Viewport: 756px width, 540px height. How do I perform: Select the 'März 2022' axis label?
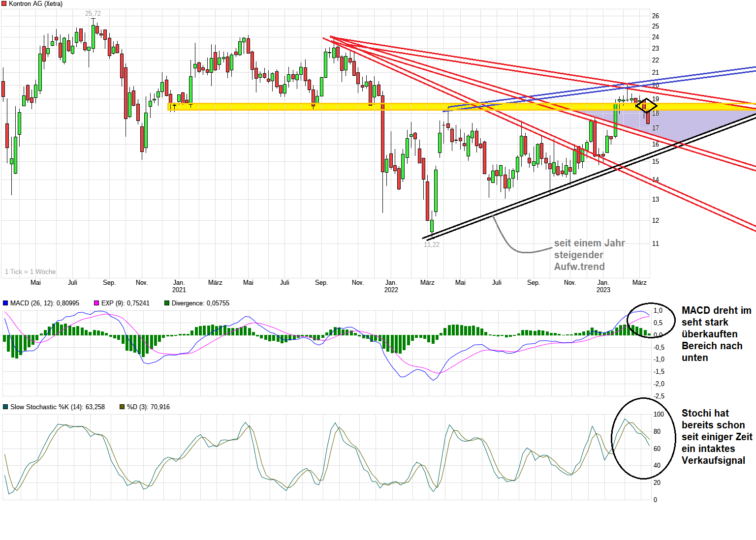click(x=427, y=283)
